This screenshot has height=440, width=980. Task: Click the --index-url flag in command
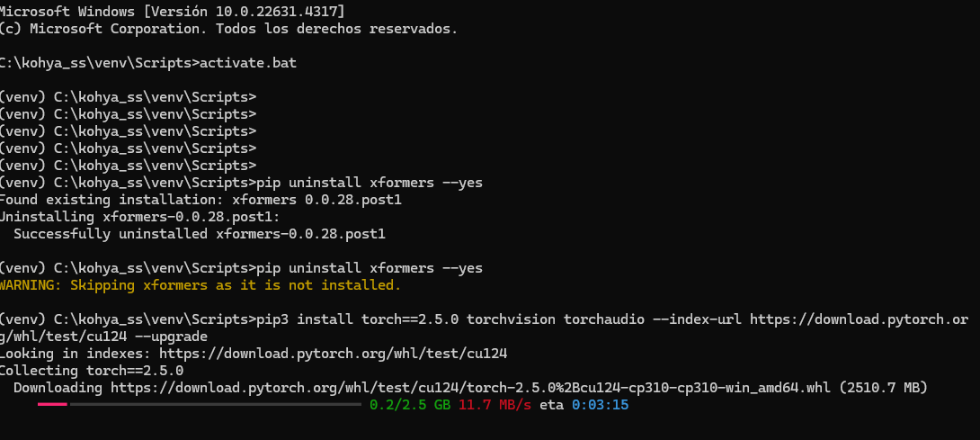coord(695,319)
